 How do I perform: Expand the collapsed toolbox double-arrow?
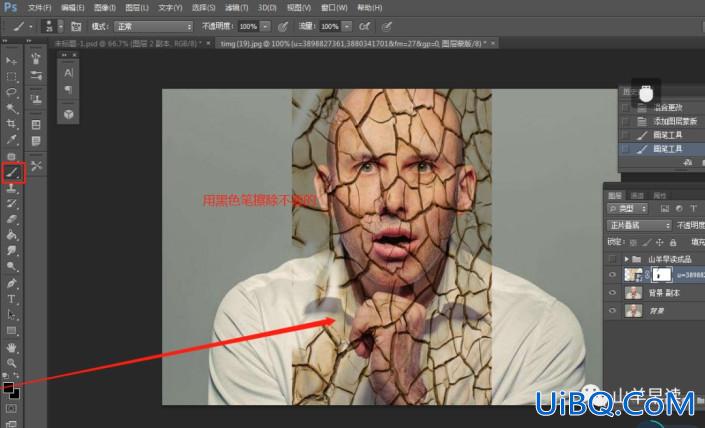pos(5,41)
